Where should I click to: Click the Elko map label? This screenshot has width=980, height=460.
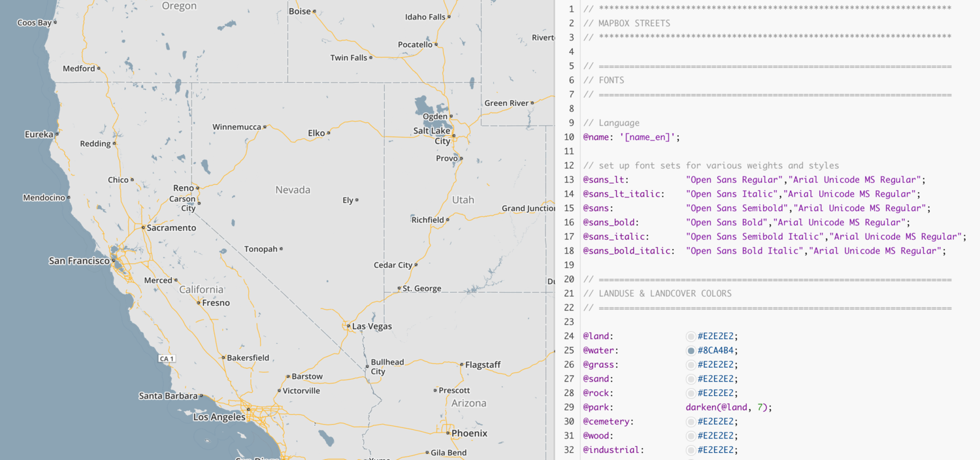316,133
